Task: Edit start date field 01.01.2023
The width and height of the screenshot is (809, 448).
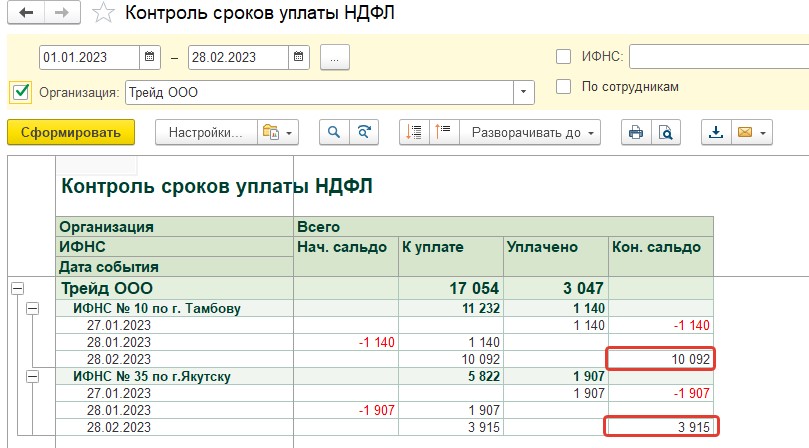Action: coord(89,57)
